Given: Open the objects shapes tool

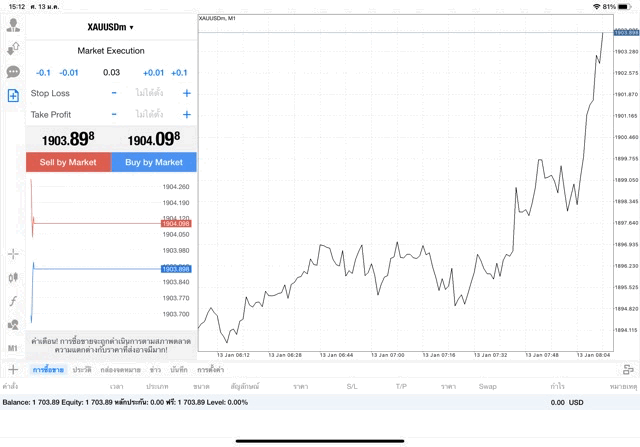Looking at the screenshot, I should click(13, 324).
